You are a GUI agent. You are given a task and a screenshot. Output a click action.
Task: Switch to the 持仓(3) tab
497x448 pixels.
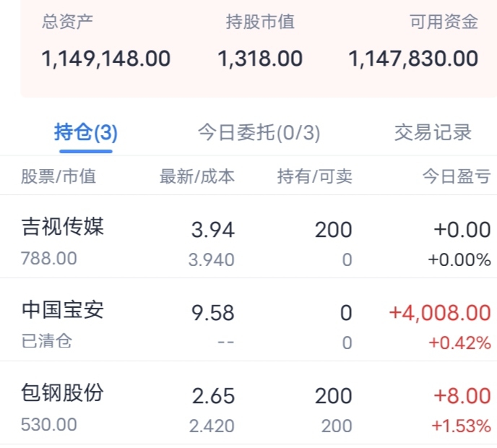pyautogui.click(x=86, y=133)
